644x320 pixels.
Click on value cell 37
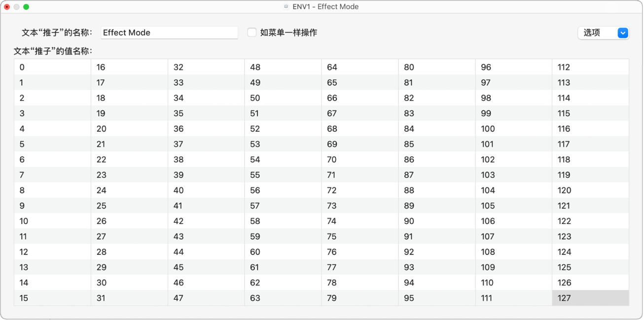click(x=206, y=144)
